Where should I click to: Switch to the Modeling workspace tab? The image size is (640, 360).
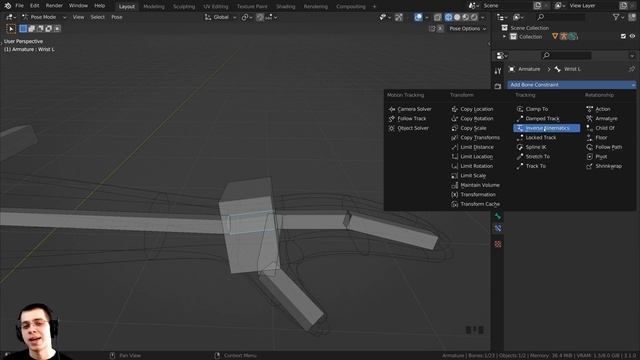(x=154, y=7)
